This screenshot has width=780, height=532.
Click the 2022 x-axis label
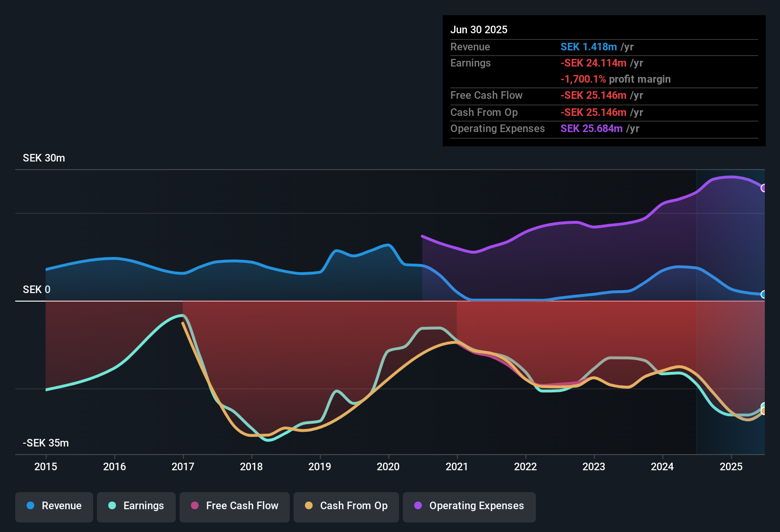point(525,466)
